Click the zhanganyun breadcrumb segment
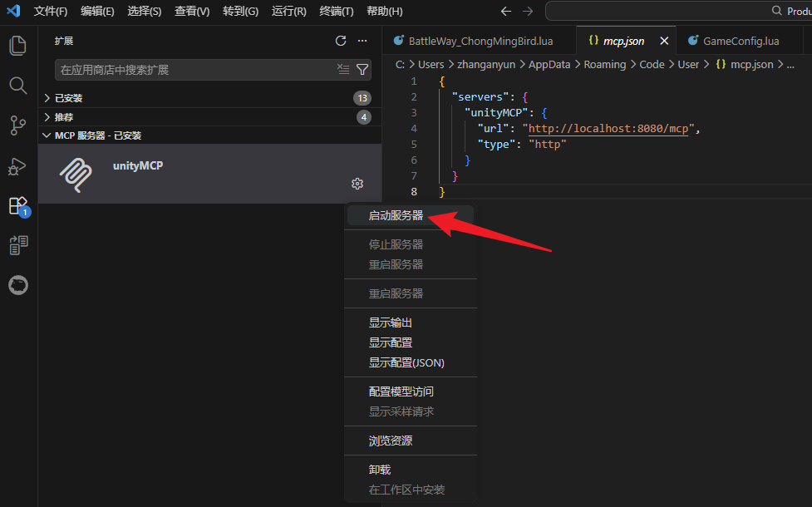This screenshot has height=507, width=812. click(486, 64)
